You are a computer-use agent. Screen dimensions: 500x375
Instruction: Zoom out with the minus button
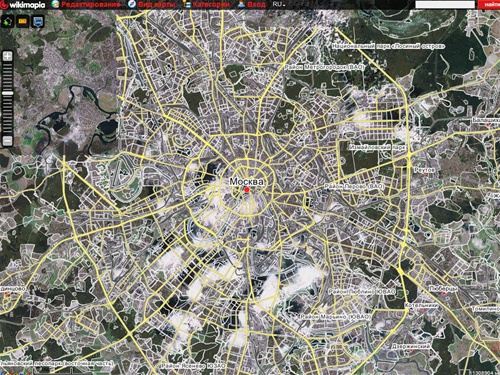(8, 140)
